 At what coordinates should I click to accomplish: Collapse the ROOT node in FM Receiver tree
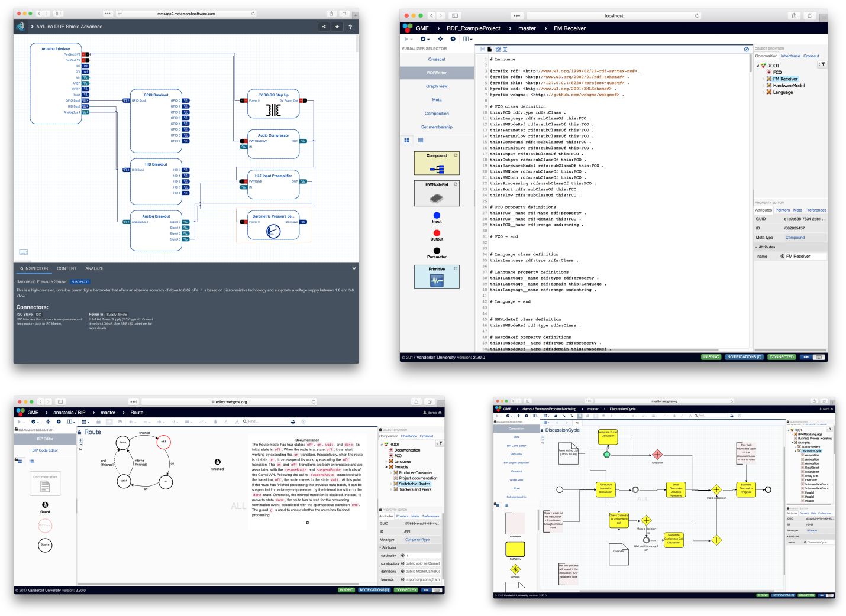tap(758, 66)
